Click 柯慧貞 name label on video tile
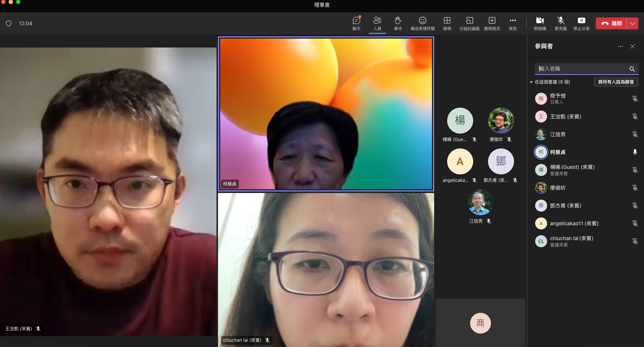 pos(230,184)
